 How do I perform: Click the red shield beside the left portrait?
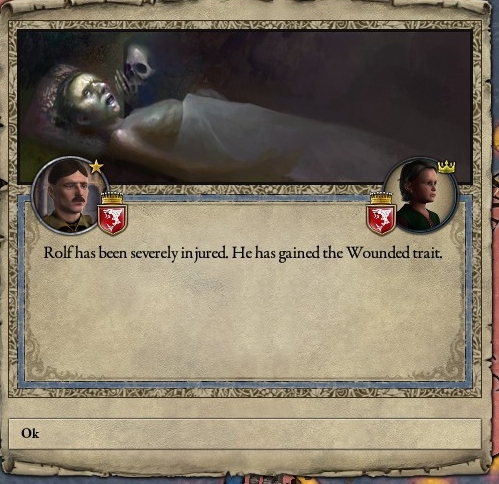point(112,219)
